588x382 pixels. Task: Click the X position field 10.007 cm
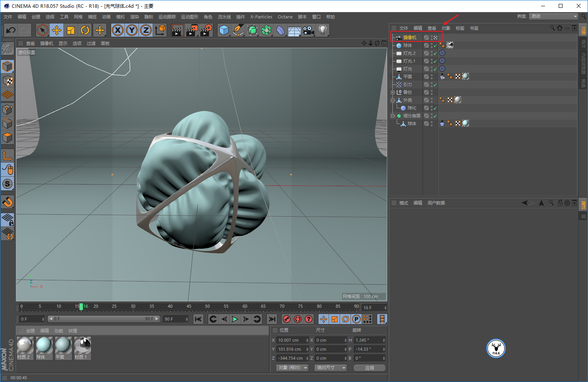click(293, 340)
